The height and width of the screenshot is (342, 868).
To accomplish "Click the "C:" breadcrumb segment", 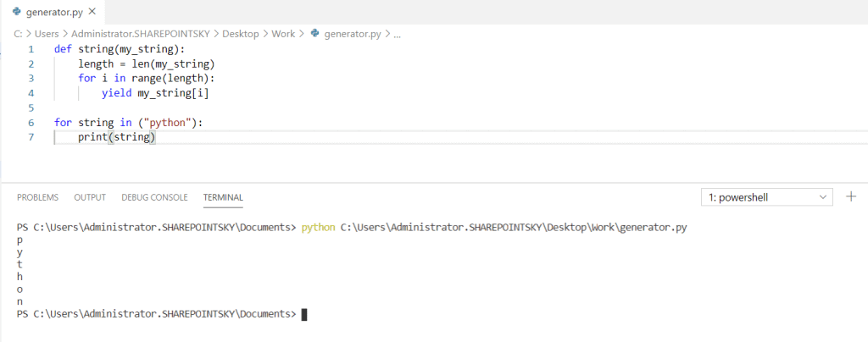I will click(19, 34).
